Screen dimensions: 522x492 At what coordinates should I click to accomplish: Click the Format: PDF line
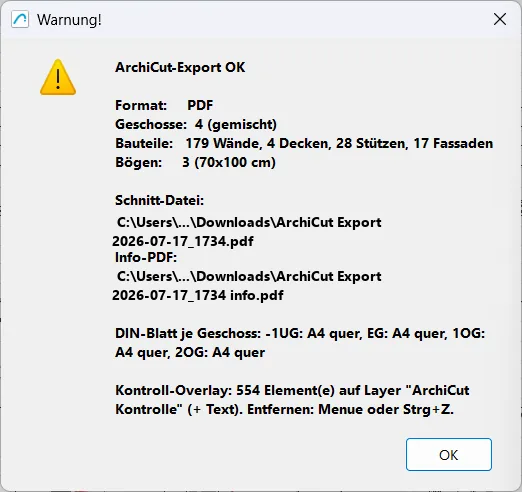pos(164,105)
